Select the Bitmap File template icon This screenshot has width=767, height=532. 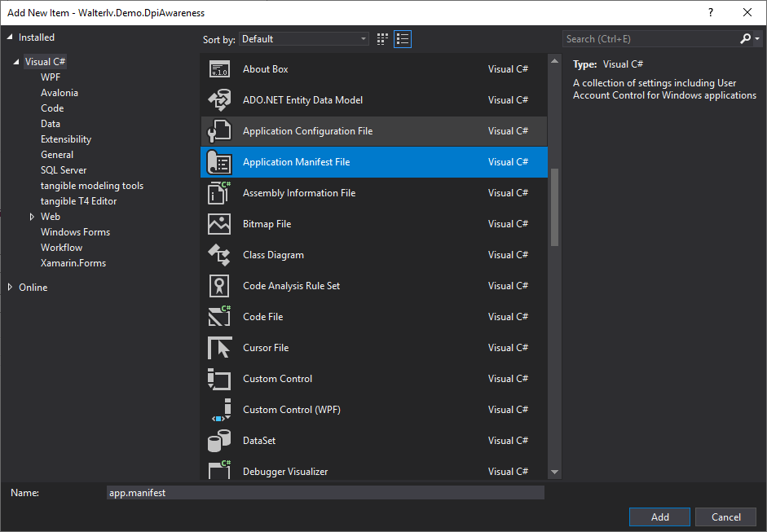[219, 224]
